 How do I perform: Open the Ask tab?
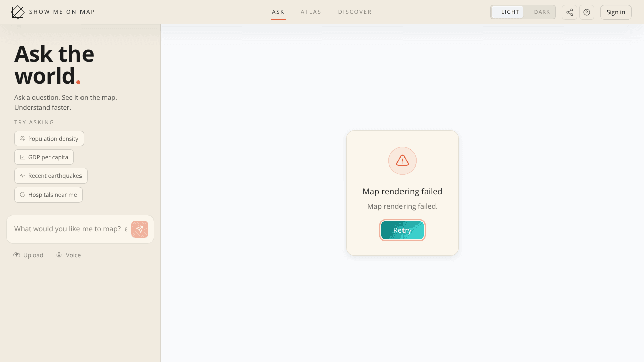[278, 12]
